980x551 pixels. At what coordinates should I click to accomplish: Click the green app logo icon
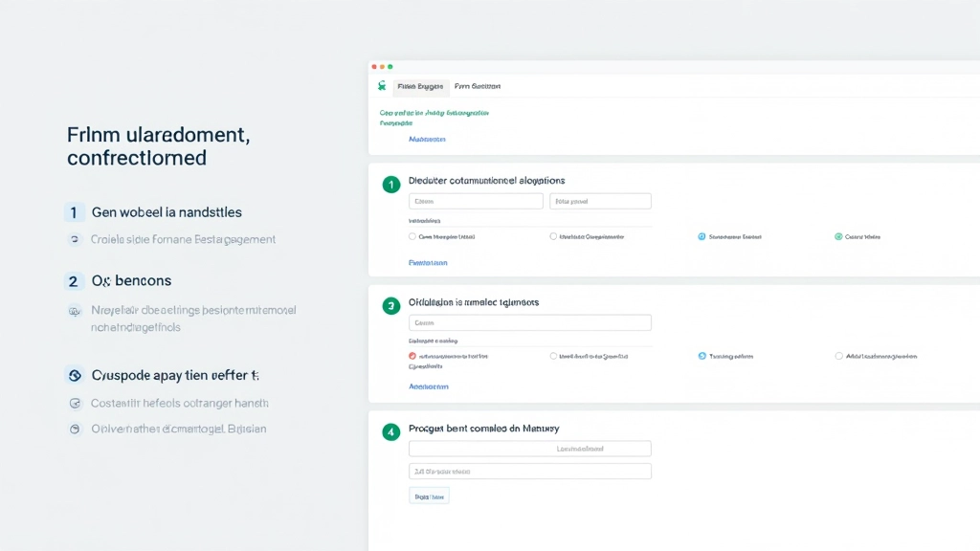[x=382, y=86]
